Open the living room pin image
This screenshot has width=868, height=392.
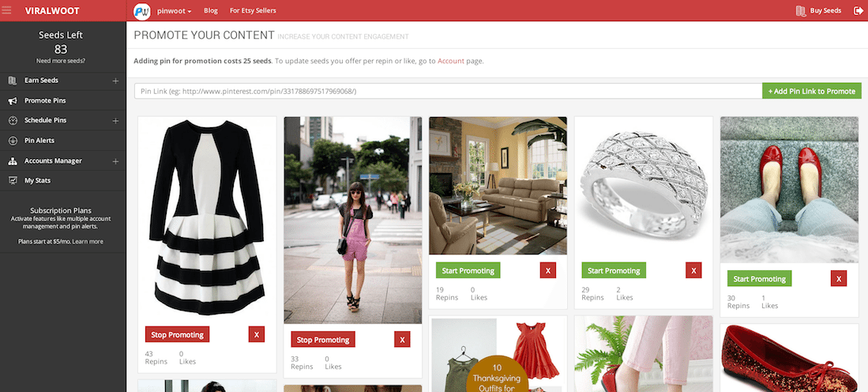[x=498, y=186]
